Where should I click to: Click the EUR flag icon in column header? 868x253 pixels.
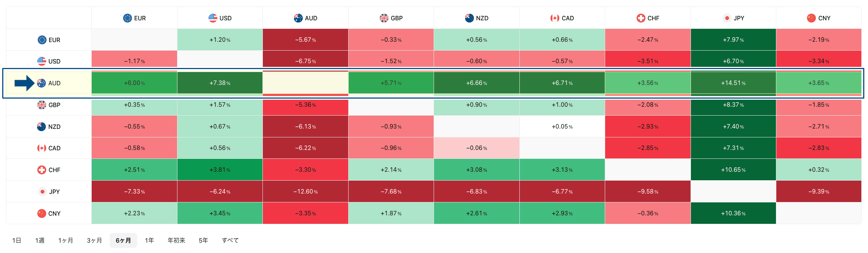(128, 18)
